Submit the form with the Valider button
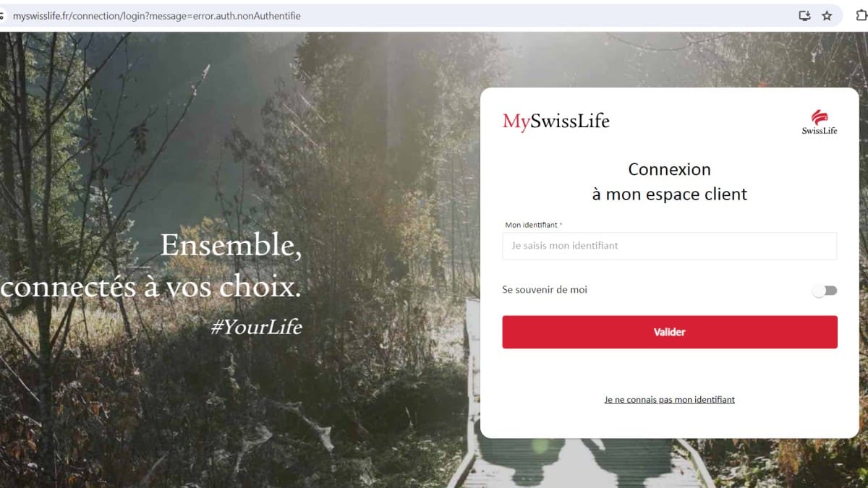 [x=670, y=332]
